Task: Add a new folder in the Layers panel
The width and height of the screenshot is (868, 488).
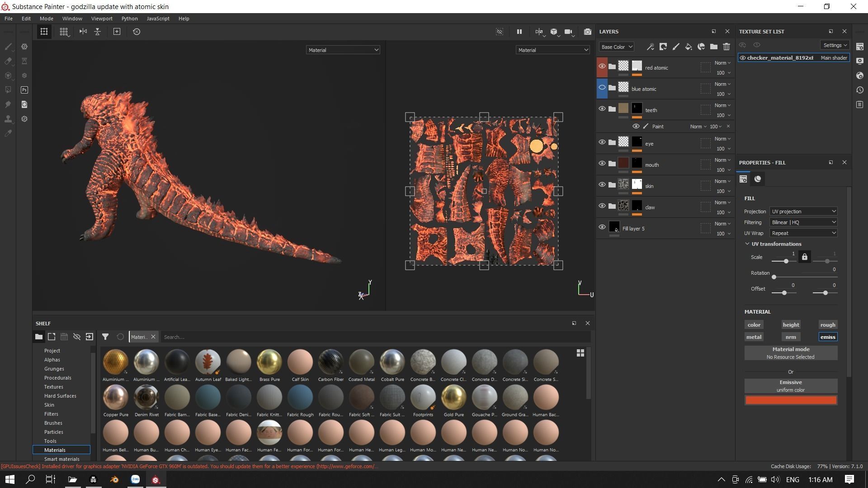Action: (x=713, y=47)
